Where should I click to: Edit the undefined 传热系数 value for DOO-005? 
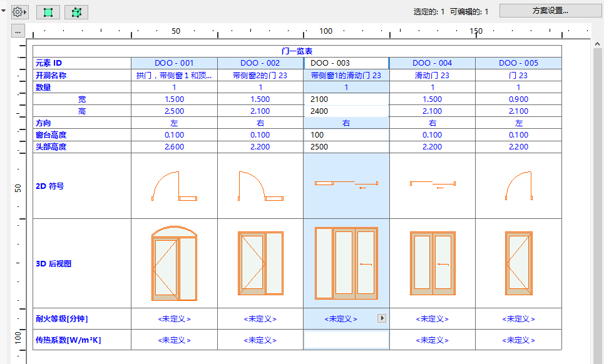tap(518, 340)
